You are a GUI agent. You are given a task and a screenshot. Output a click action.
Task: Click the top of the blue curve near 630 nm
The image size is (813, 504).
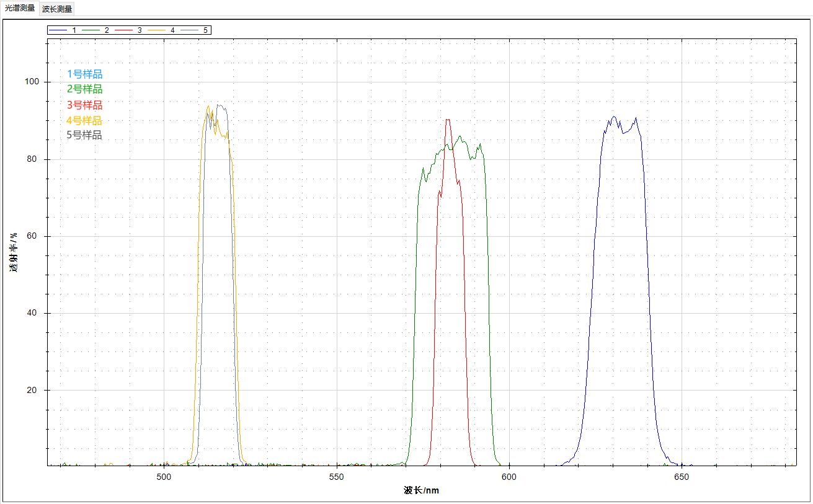tap(614, 117)
